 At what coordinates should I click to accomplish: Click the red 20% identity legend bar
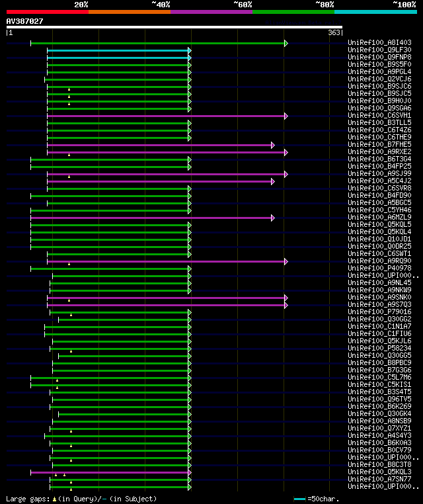(x=48, y=12)
